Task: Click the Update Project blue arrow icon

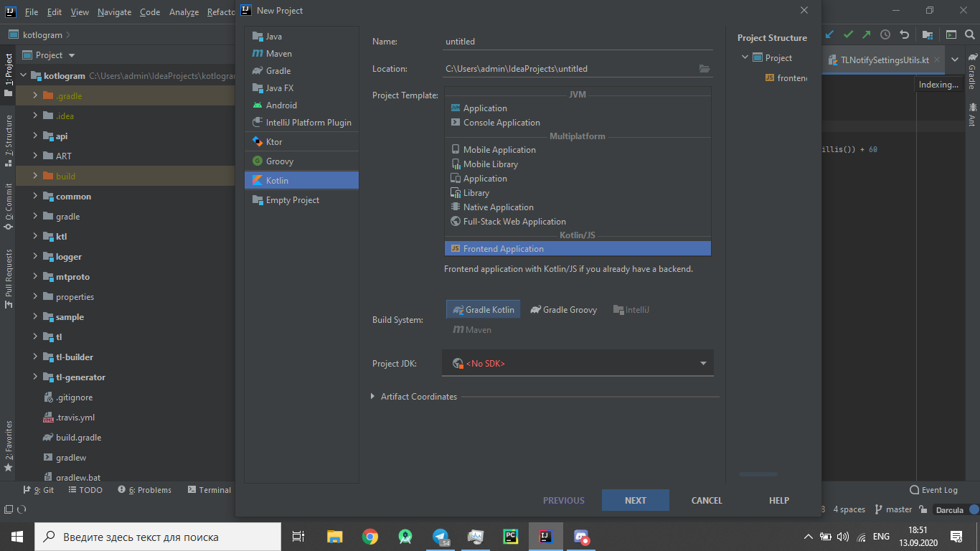Action: [830, 34]
